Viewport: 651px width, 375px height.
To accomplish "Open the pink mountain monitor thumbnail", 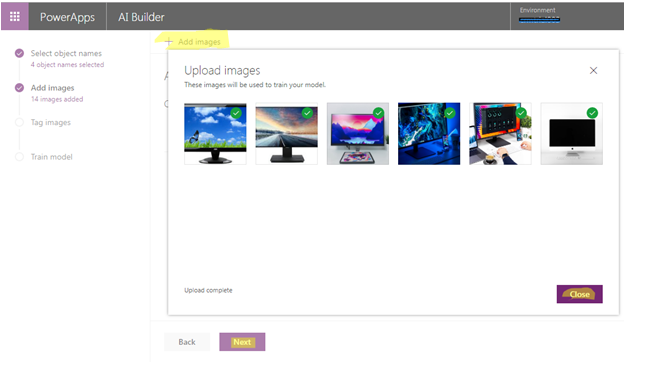I will tap(358, 134).
